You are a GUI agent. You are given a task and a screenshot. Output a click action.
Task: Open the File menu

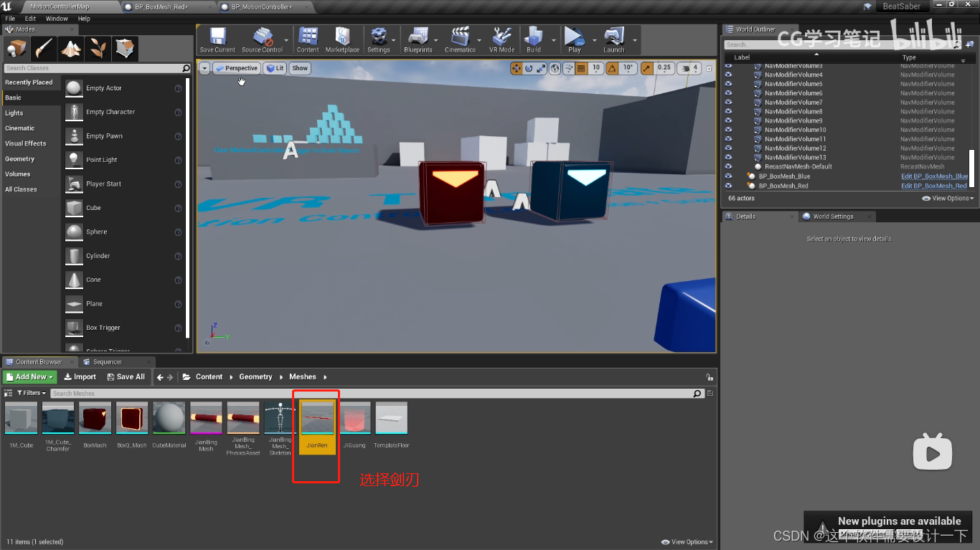10,19
